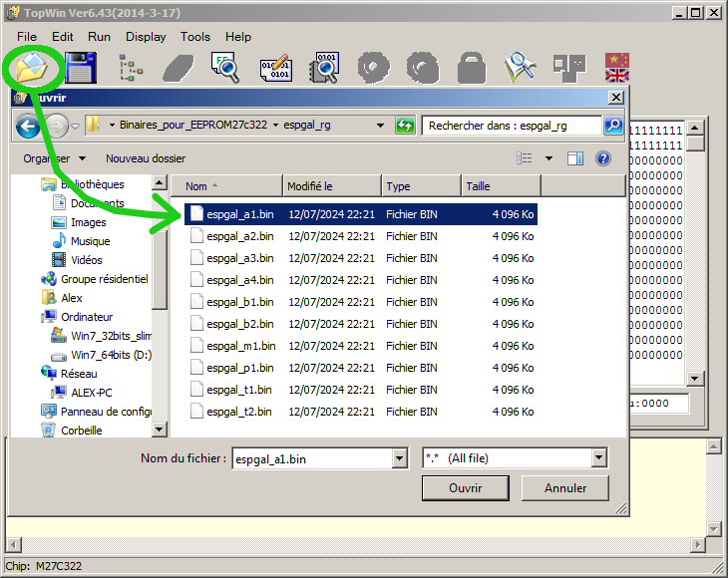
Task: Click the padlock toolbar icon
Action: pyautogui.click(x=471, y=69)
